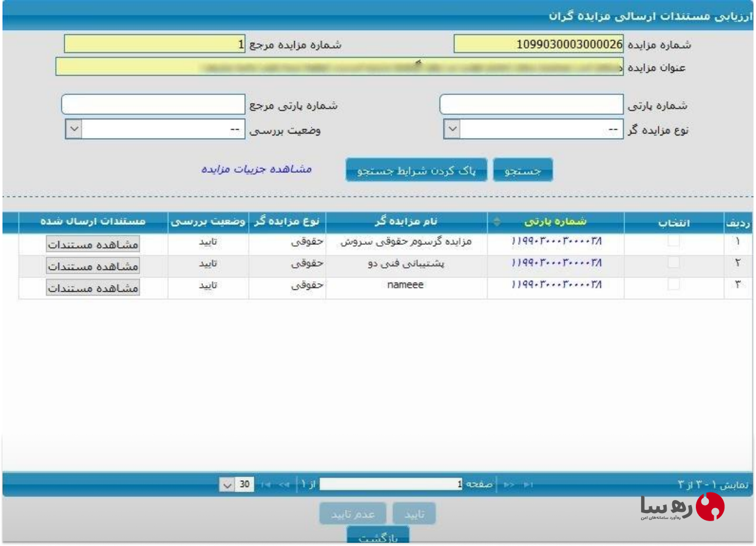Click party number link in nameee row
Screen dimensions: 756x546
click(557, 284)
